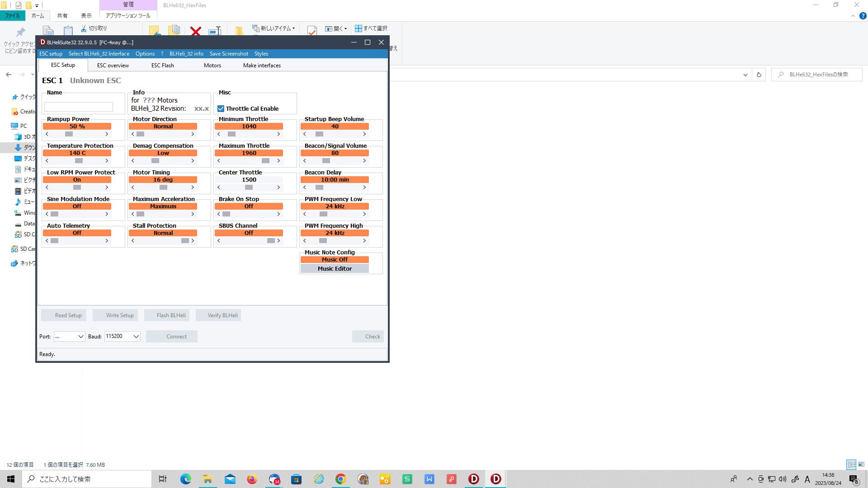Screen dimensions: 868x488
Task: Open Microsoft Store from the taskbar
Action: tap(296, 479)
